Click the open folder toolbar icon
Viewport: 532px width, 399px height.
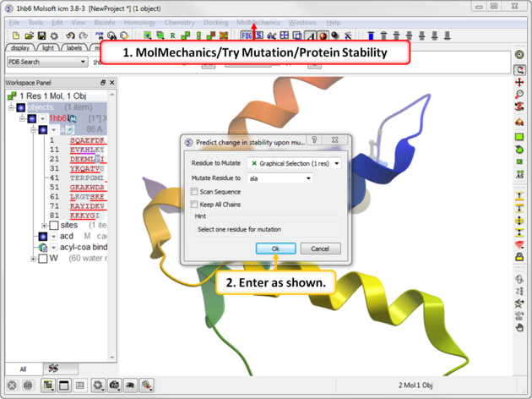(x=28, y=36)
